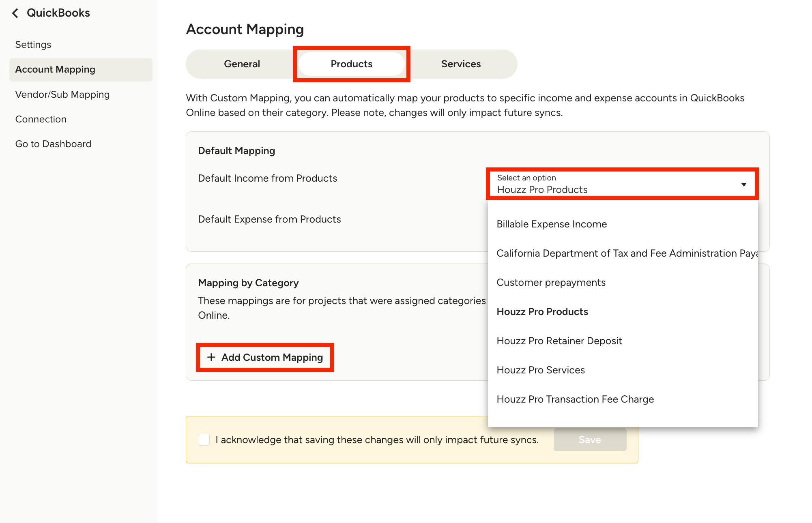Select Account Mapping in the sidebar

point(55,69)
